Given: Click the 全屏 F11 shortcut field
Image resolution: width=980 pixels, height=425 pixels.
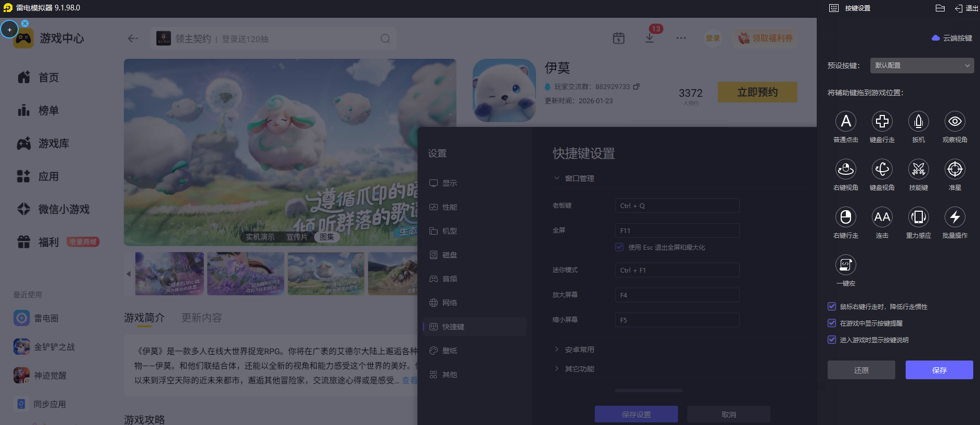Looking at the screenshot, I should coord(677,230).
